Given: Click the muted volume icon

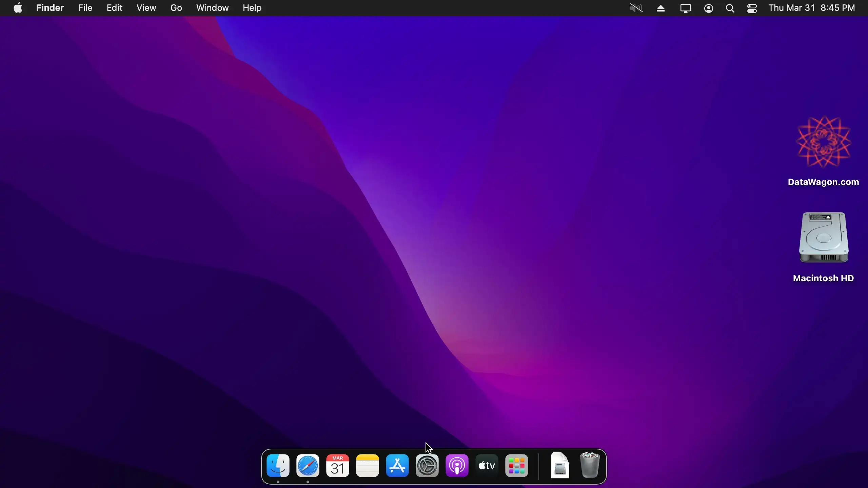Looking at the screenshot, I should [636, 8].
